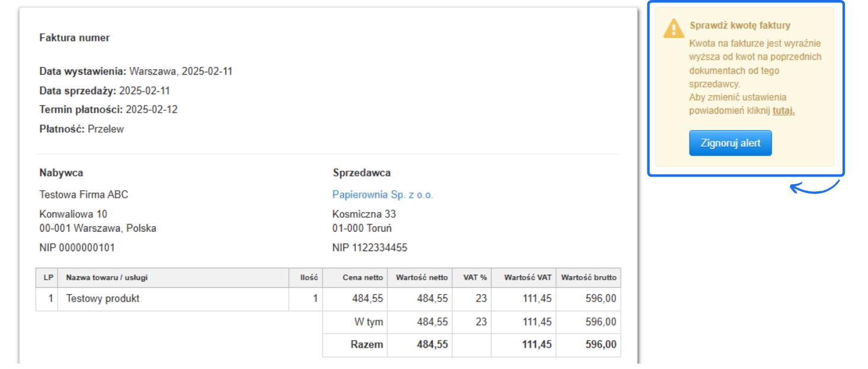Select seller street Kosmiczna 33
Image resolution: width=868 pixels, height=369 pixels.
click(364, 214)
